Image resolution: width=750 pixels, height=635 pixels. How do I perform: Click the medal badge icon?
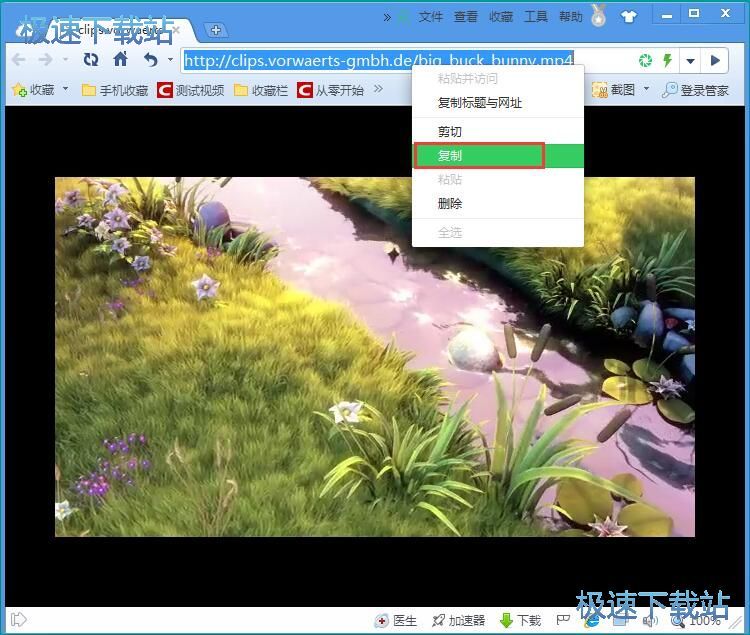pyautogui.click(x=598, y=15)
